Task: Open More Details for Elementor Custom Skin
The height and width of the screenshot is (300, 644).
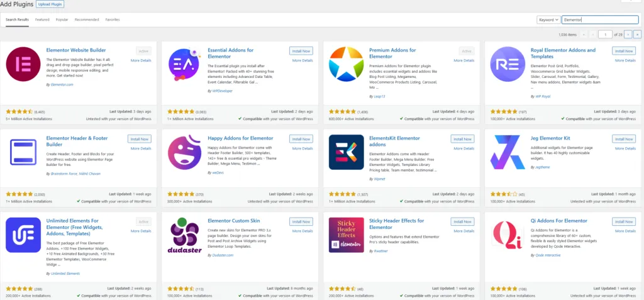Action: (x=303, y=231)
